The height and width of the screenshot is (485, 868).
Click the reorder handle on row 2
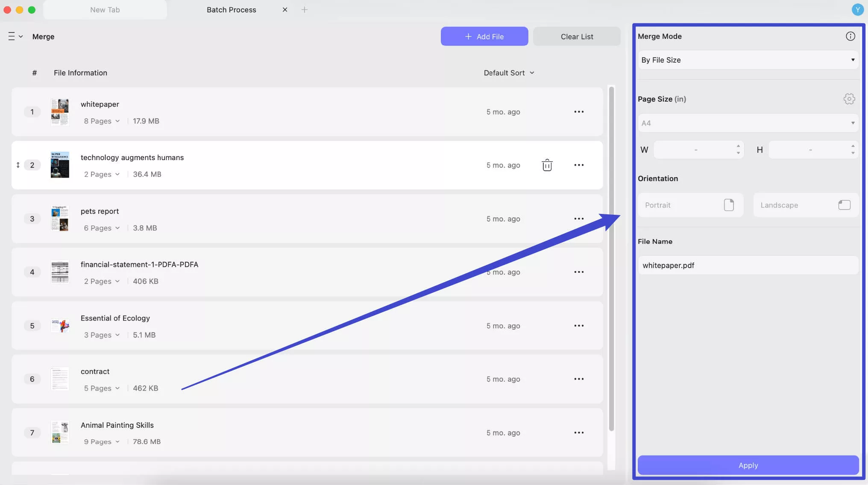18,165
